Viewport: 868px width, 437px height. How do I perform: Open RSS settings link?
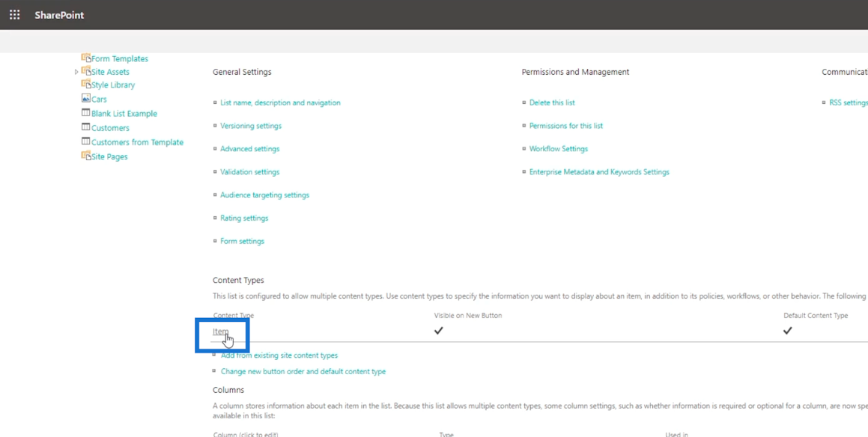tap(848, 103)
